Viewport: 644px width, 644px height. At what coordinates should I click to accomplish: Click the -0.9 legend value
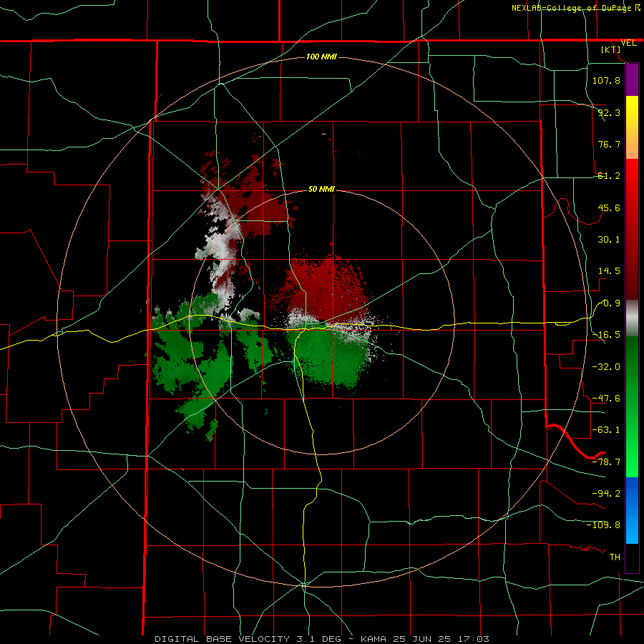point(609,303)
